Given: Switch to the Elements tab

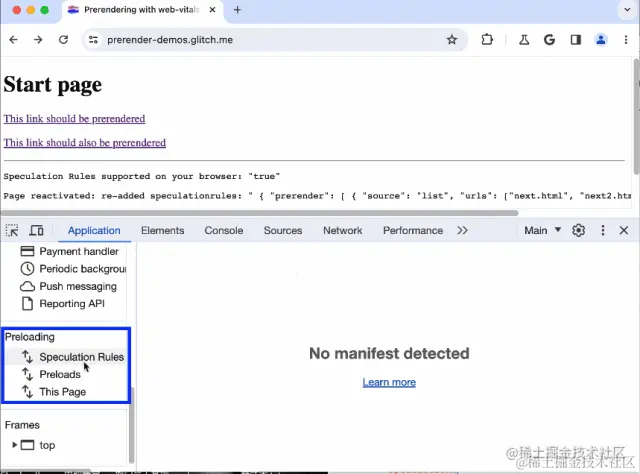Looking at the screenshot, I should 162,231.
